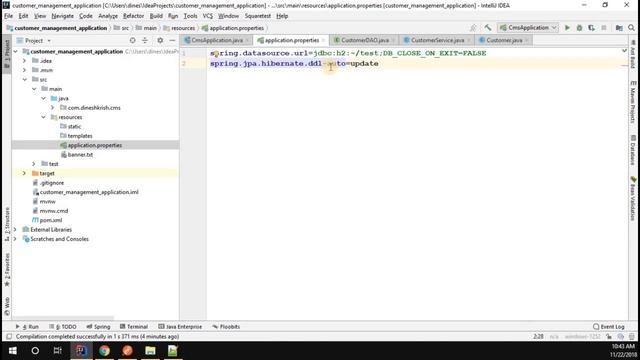Open the File menu

(8, 16)
